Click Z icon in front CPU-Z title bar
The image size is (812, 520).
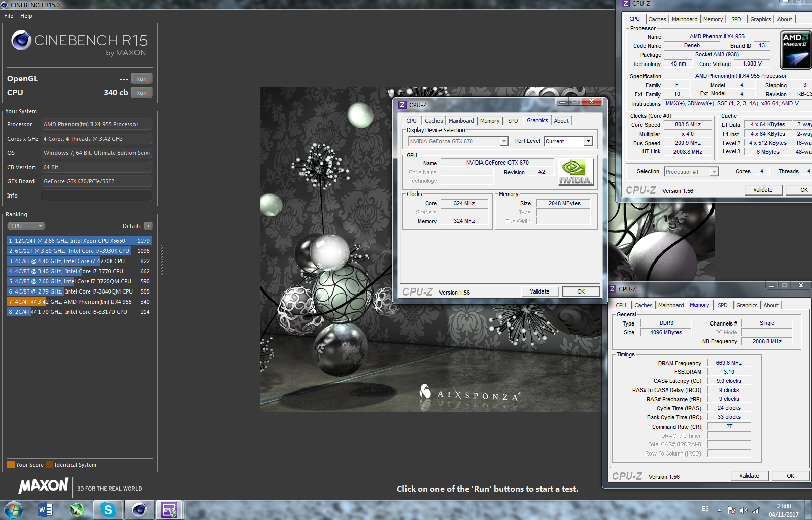[402, 105]
